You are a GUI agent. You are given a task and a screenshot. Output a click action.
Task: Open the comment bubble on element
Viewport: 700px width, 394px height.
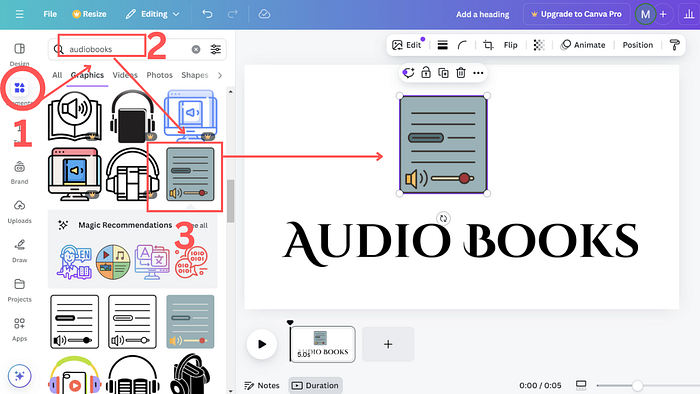pyautogui.click(x=408, y=73)
